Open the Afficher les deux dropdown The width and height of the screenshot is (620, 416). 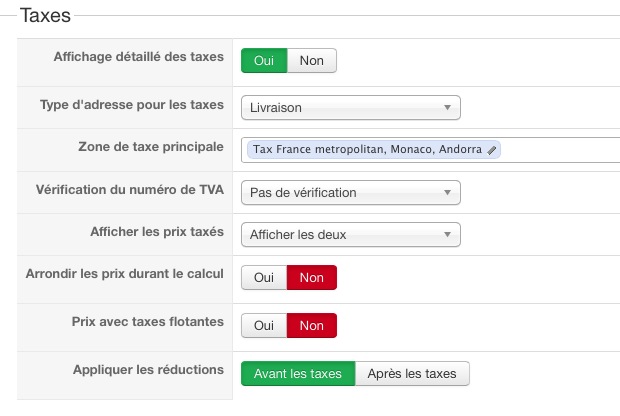tap(350, 236)
